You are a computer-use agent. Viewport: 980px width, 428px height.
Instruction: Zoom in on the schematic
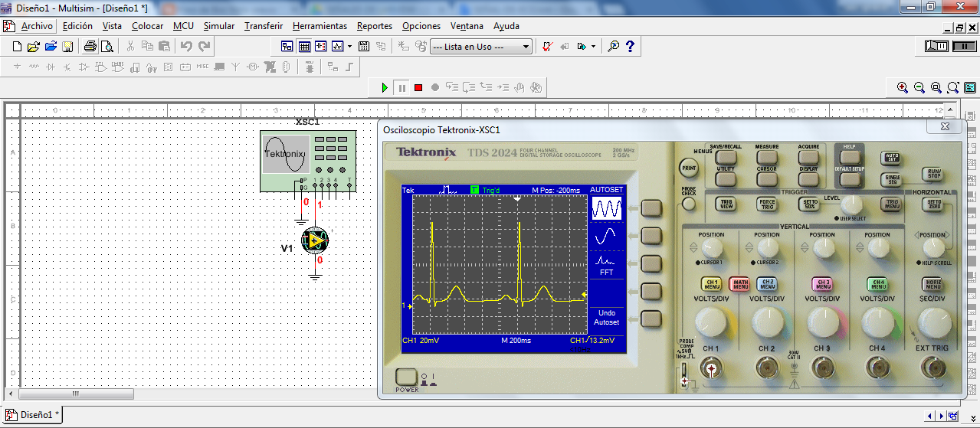coord(903,88)
